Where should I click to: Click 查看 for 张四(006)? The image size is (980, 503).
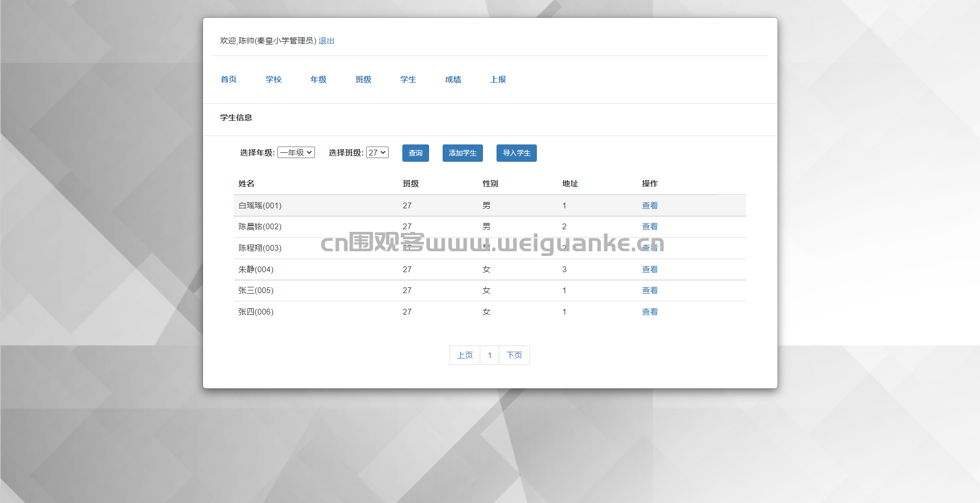coord(650,312)
